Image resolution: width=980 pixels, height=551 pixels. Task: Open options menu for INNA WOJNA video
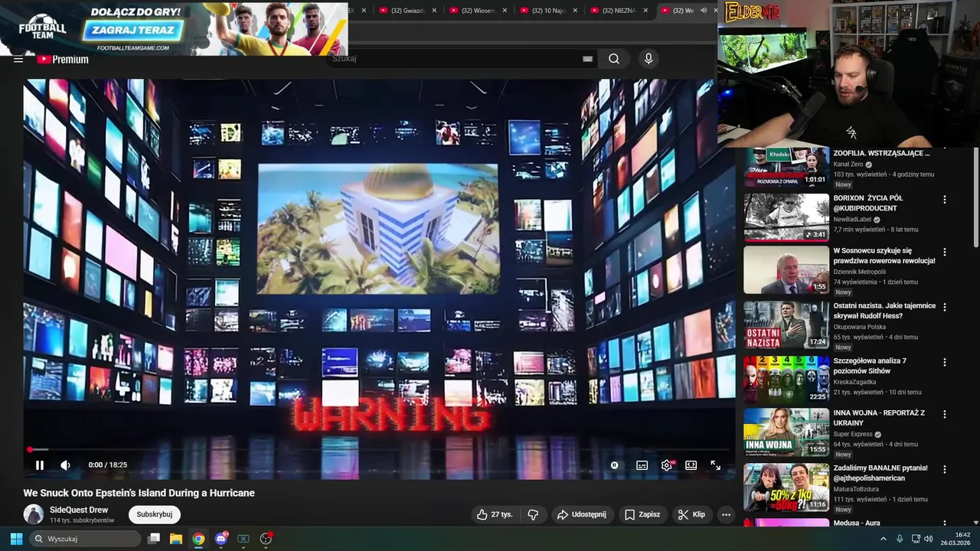tap(944, 414)
